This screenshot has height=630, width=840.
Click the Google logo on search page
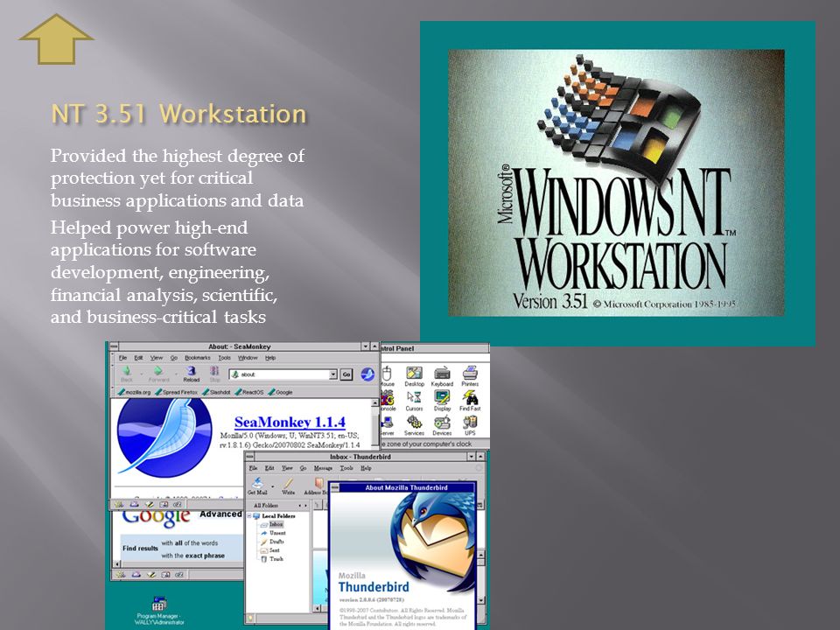point(156,517)
